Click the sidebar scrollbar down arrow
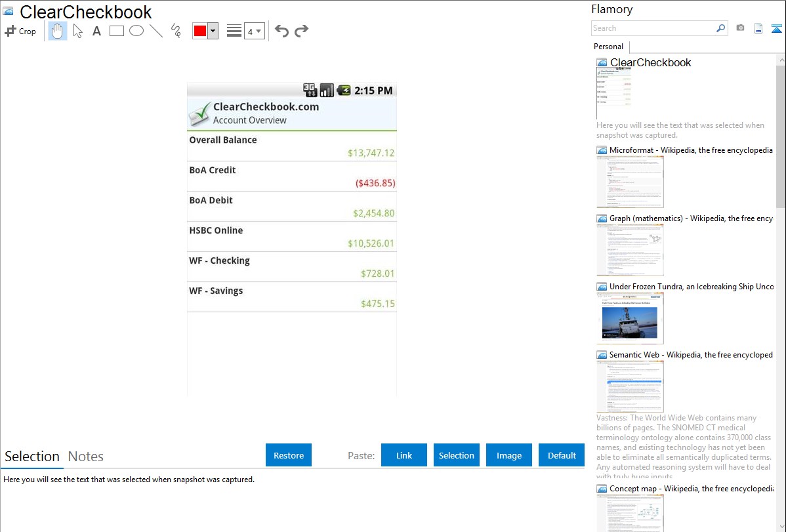 [x=781, y=527]
